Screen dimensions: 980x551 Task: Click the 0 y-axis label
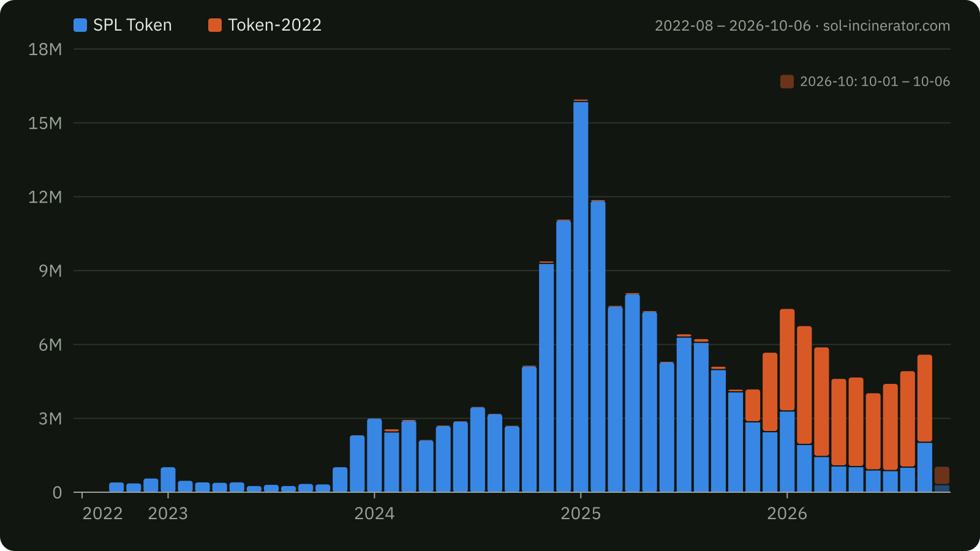click(x=58, y=493)
